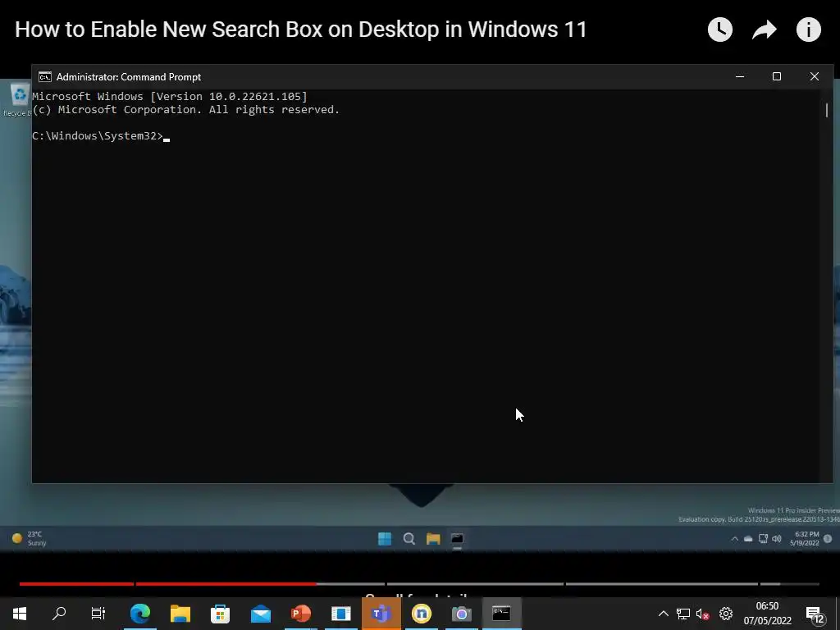Screen dimensions: 840x630
Task: Open File Explorer on Windows 11 taskbar
Action: [x=433, y=538]
